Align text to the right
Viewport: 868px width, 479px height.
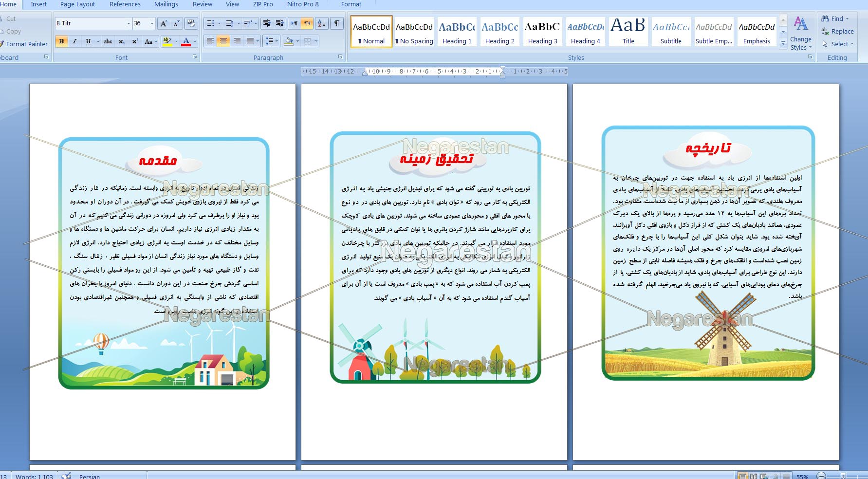click(237, 41)
